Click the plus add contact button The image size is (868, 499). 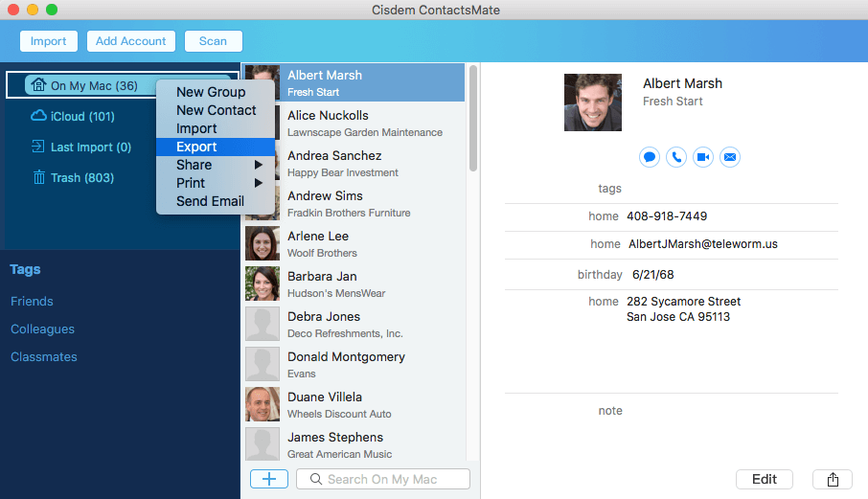coord(269,479)
